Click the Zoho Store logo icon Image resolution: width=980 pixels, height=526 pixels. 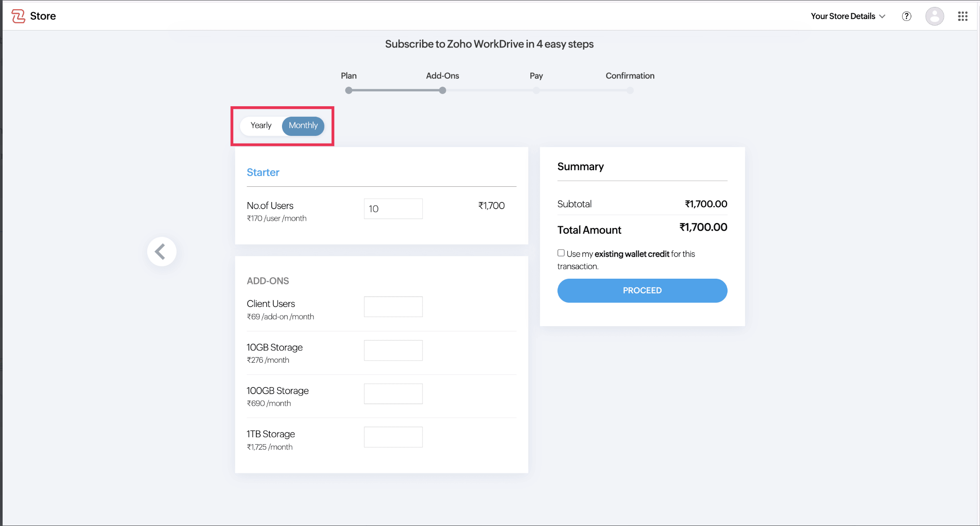[18, 16]
